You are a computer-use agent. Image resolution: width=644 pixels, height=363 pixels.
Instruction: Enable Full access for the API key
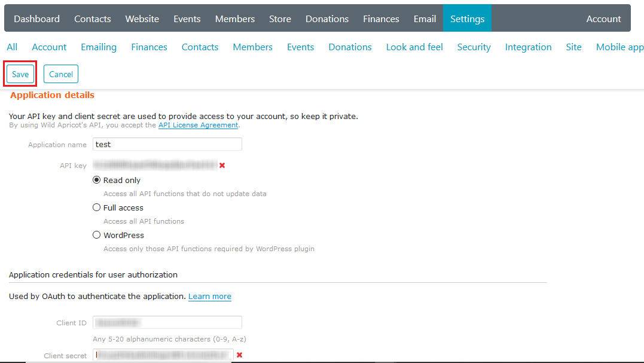pos(96,208)
